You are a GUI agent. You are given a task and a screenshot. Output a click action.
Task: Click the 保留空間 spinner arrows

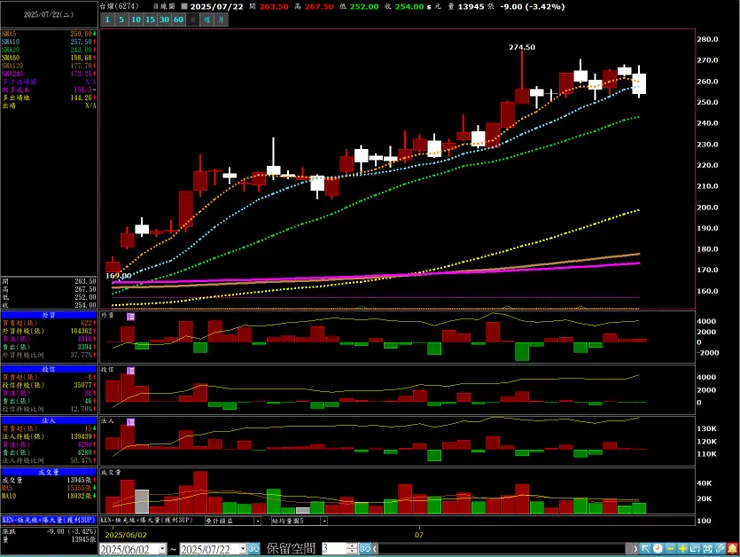point(352,549)
